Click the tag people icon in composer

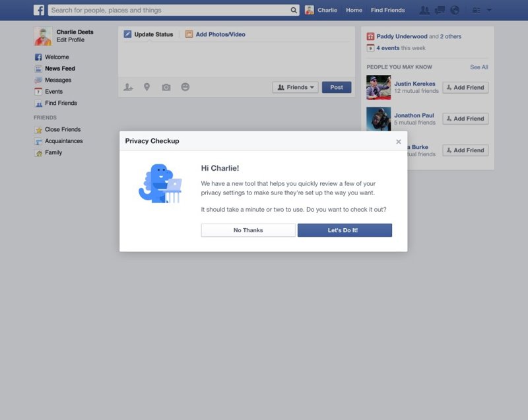tap(128, 87)
